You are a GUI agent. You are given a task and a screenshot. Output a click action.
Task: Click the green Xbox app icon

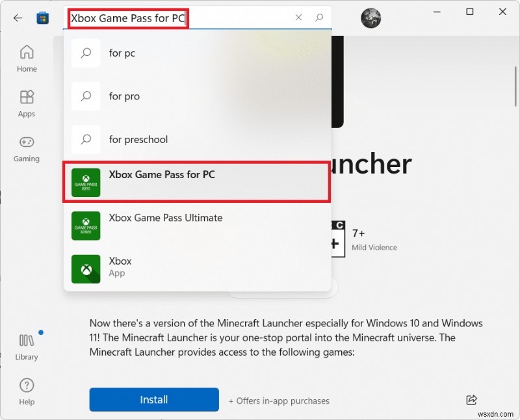[86, 269]
